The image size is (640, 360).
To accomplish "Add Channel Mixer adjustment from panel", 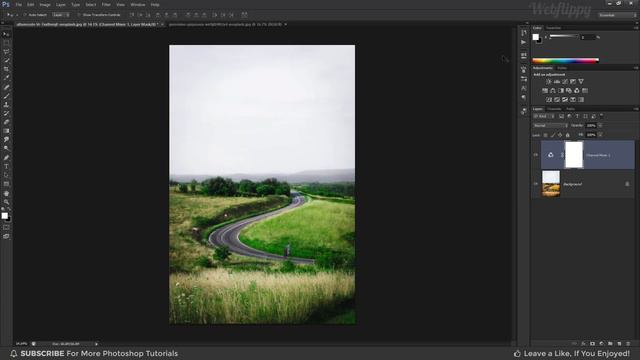I will point(577,91).
